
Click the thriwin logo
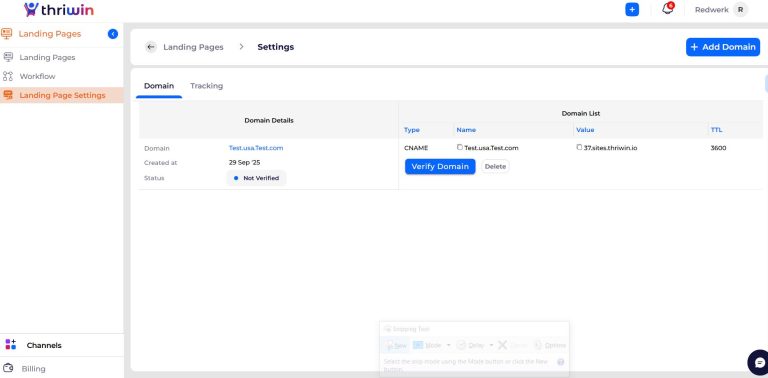[58, 9]
